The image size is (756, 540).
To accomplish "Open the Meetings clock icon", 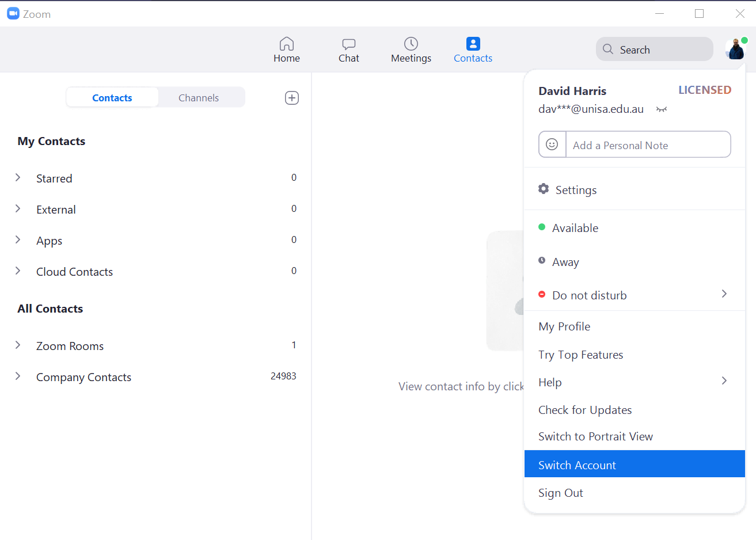I will (x=411, y=44).
